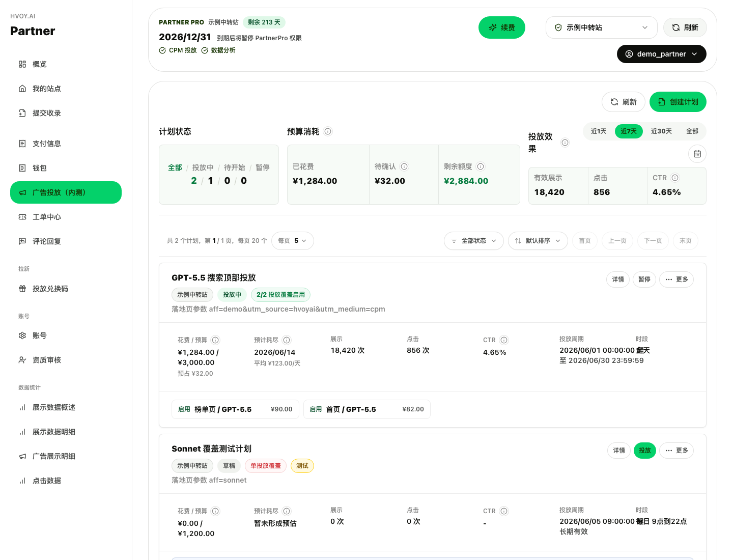Select 广告投放（内测）sidebar entry
The height and width of the screenshot is (560, 733).
click(66, 192)
